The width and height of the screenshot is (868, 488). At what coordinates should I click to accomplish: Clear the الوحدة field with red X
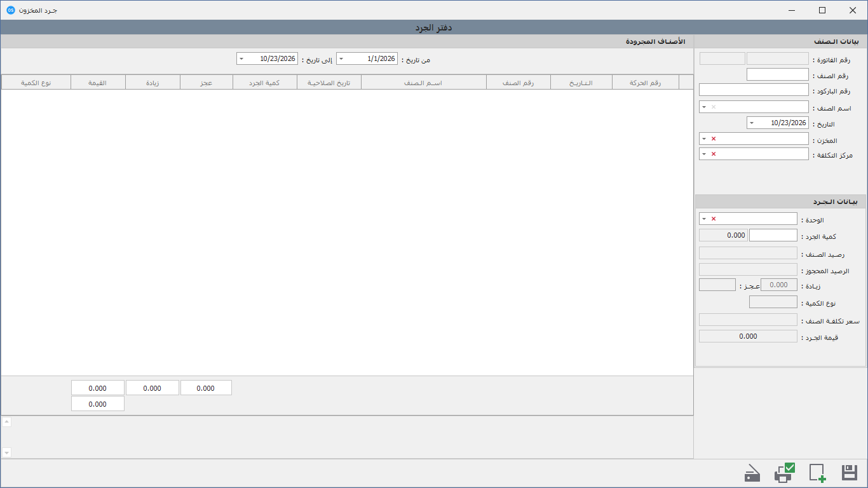pyautogui.click(x=713, y=219)
